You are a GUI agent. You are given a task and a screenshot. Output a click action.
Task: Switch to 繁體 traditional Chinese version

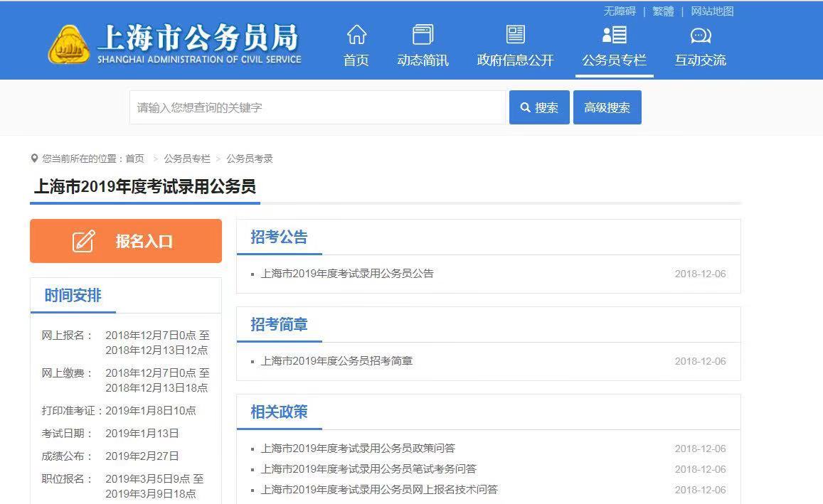click(x=663, y=11)
